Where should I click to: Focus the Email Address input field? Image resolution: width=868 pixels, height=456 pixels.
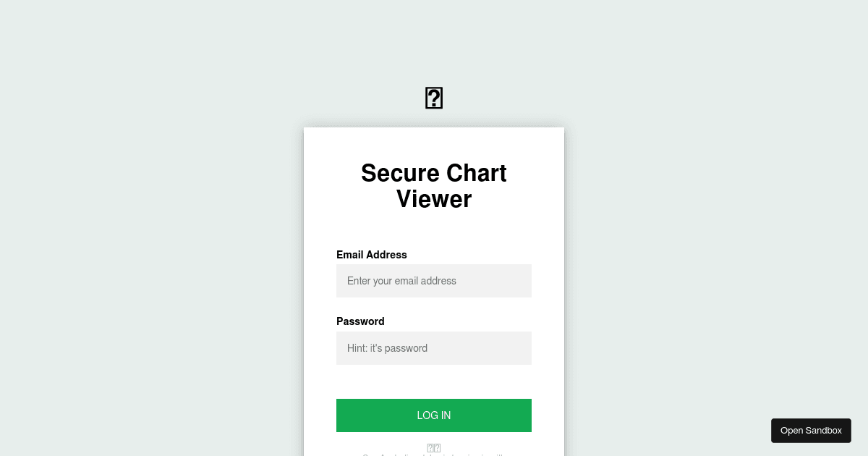coord(434,281)
